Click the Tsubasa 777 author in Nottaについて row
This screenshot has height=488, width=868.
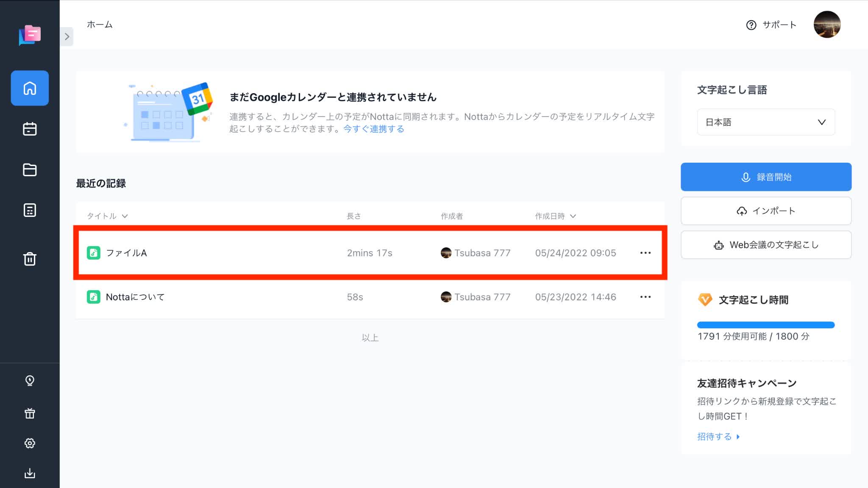pos(476,297)
